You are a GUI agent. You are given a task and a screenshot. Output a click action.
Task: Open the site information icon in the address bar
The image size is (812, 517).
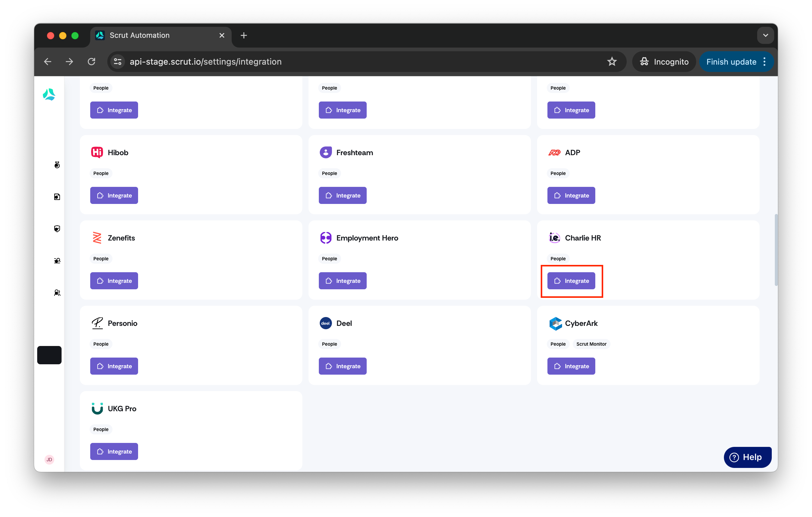[118, 62]
